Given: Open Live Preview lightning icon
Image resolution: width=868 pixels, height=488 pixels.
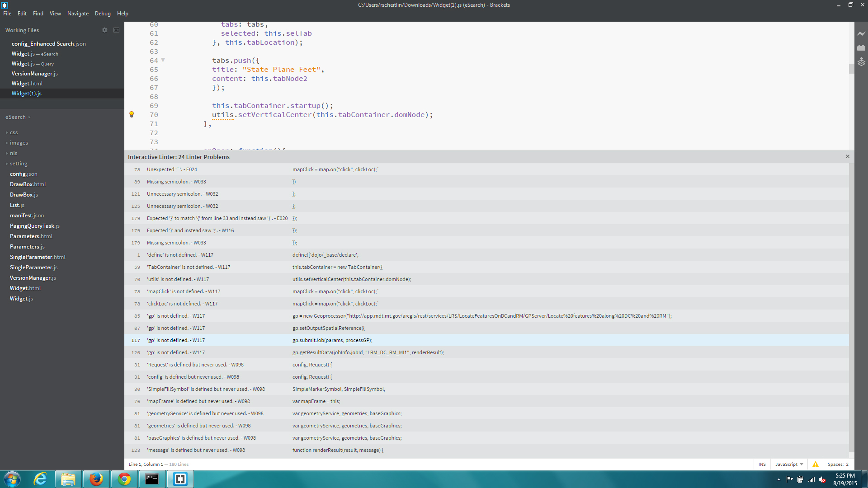Looking at the screenshot, I should 861,33.
